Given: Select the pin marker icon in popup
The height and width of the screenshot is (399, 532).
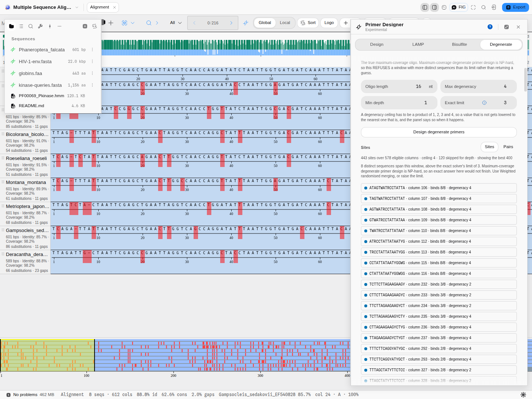Looking at the screenshot, I should click(50, 26).
